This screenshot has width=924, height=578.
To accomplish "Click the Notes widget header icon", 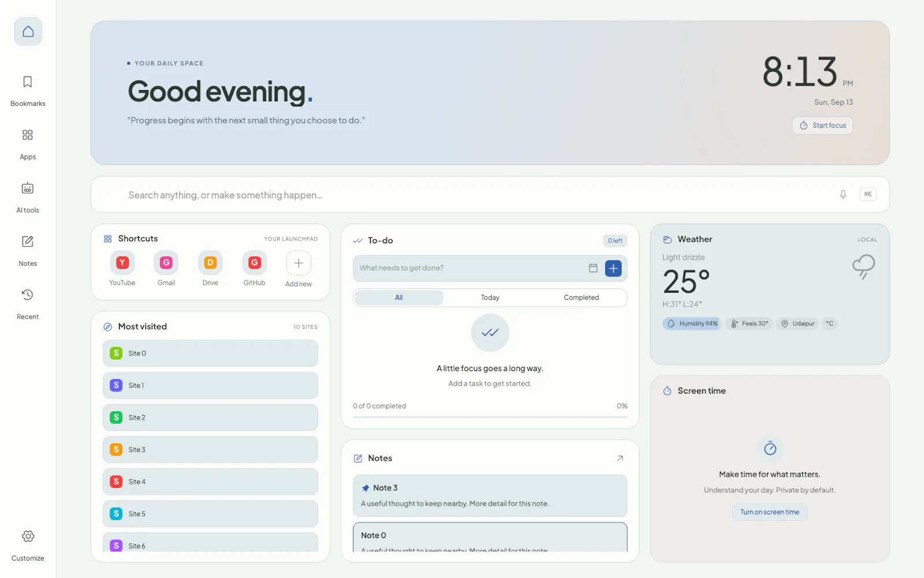I will 358,458.
